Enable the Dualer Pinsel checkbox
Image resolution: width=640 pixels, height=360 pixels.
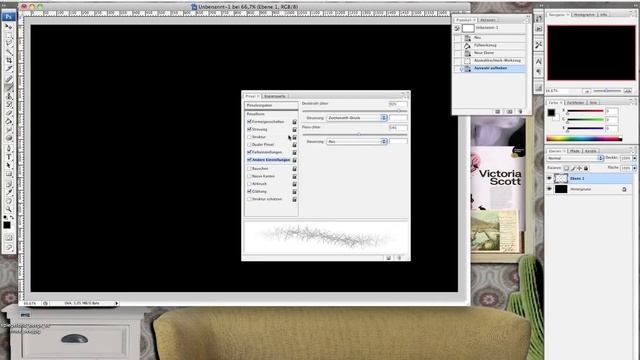[x=249, y=144]
